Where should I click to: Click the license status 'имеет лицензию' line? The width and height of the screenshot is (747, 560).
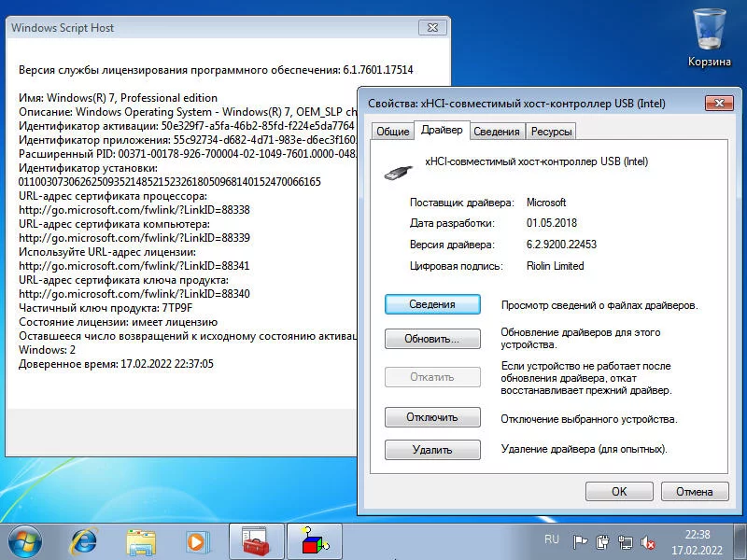(118, 322)
